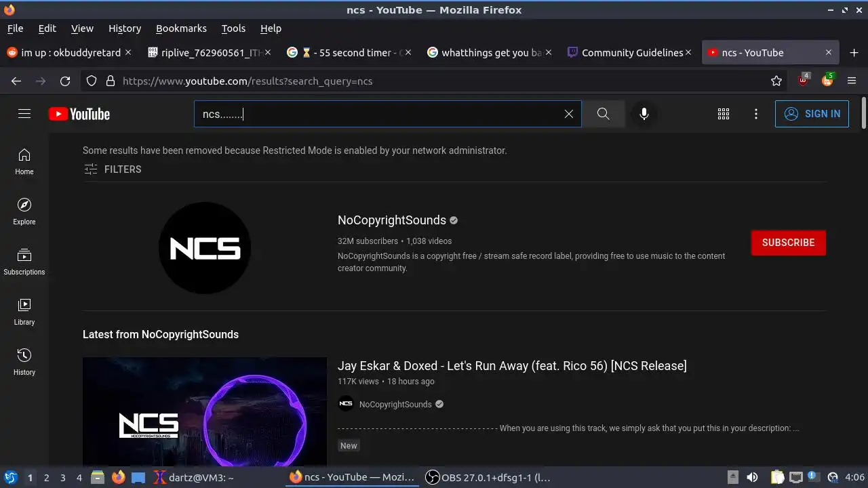Reload the page in Firefox

tap(65, 81)
